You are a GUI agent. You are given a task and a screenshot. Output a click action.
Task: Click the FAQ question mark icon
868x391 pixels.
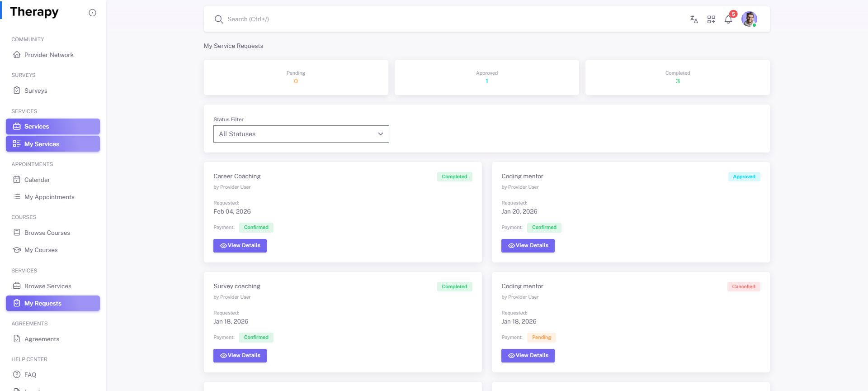(17, 375)
